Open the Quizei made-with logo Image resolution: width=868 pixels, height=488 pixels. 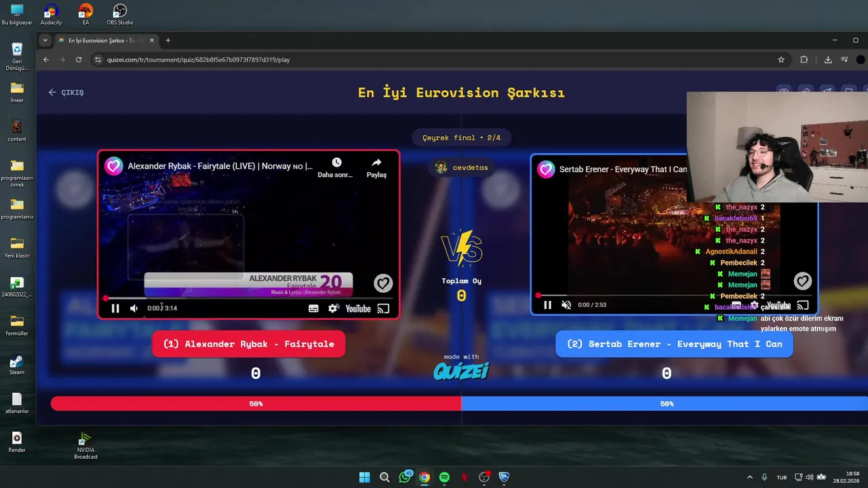[x=461, y=370]
